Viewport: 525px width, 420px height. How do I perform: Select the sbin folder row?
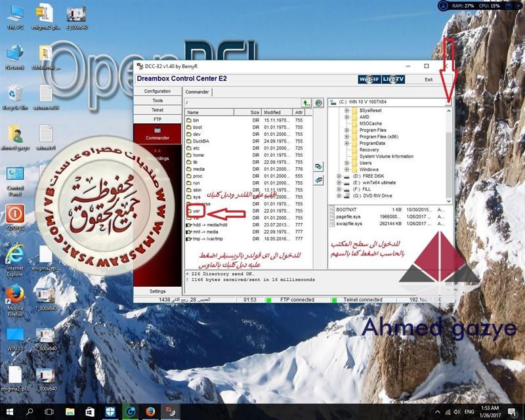[245, 190]
